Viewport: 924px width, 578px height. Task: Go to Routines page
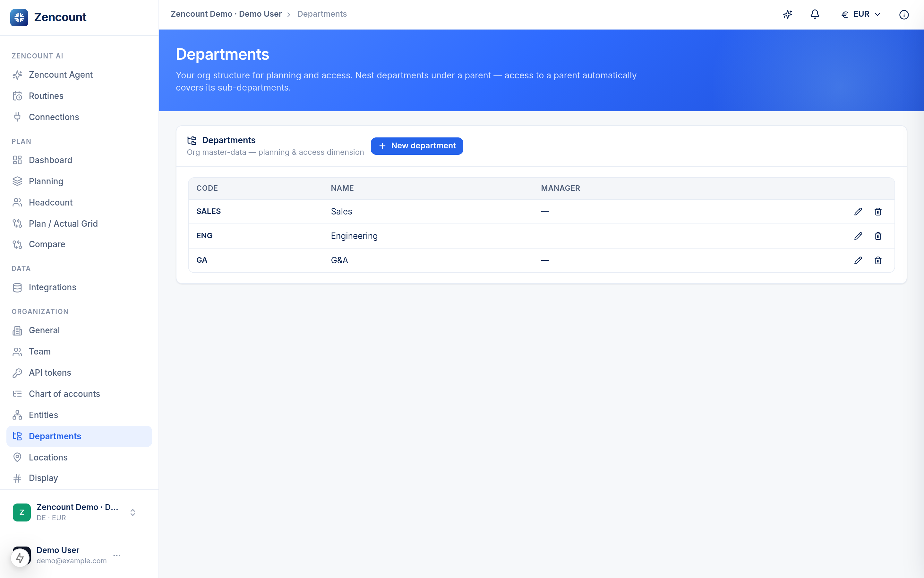point(79,96)
